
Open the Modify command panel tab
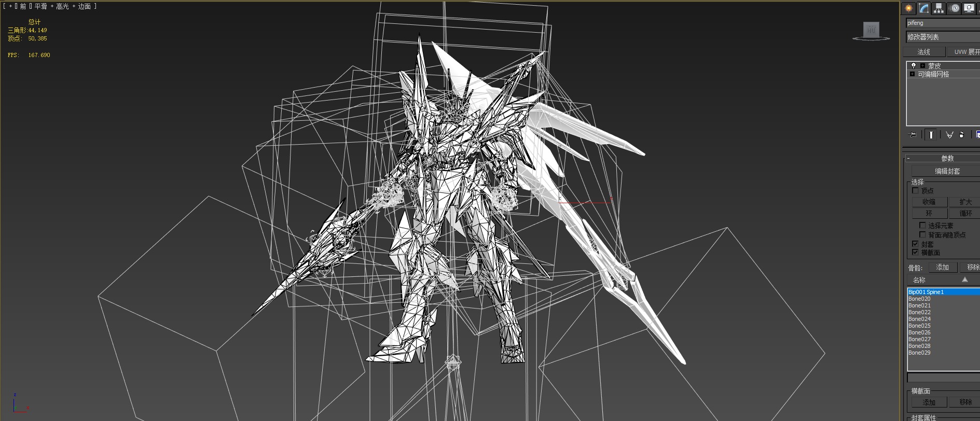click(923, 8)
